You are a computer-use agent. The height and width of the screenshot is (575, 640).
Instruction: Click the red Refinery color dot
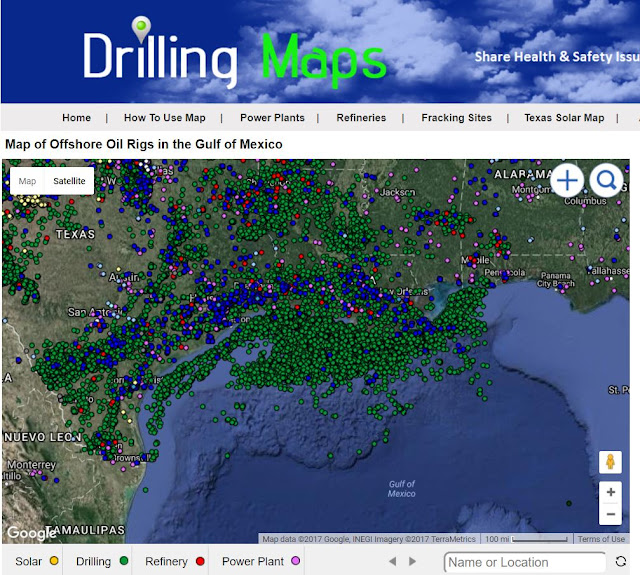point(200,561)
